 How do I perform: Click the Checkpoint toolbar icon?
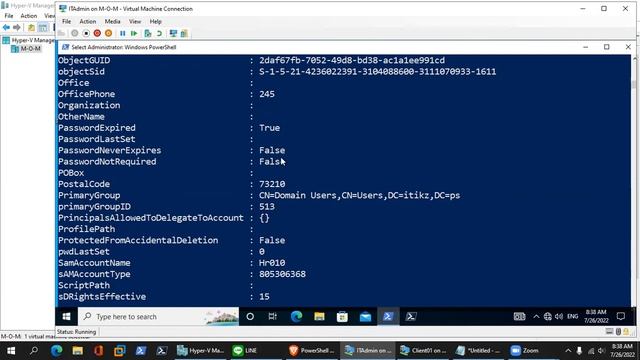(148, 33)
